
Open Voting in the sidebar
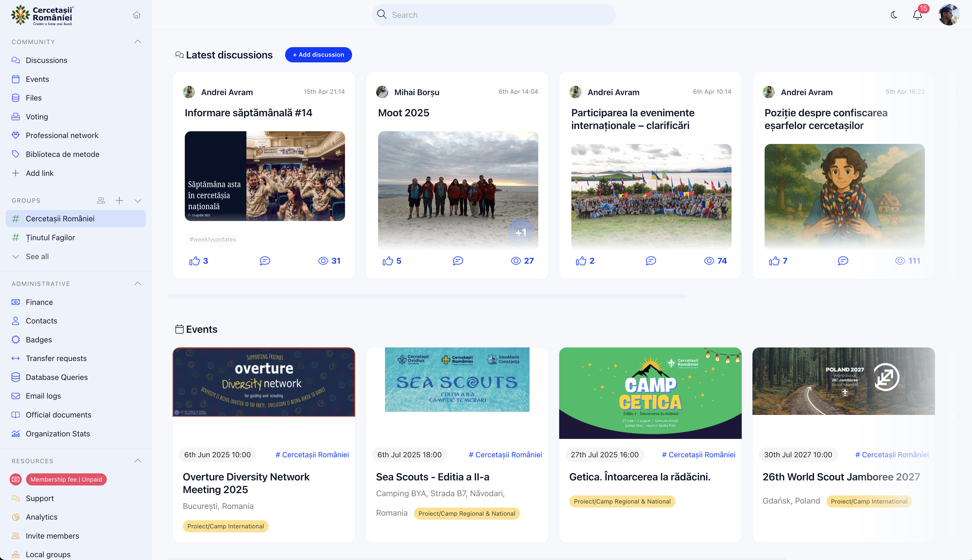pyautogui.click(x=36, y=117)
